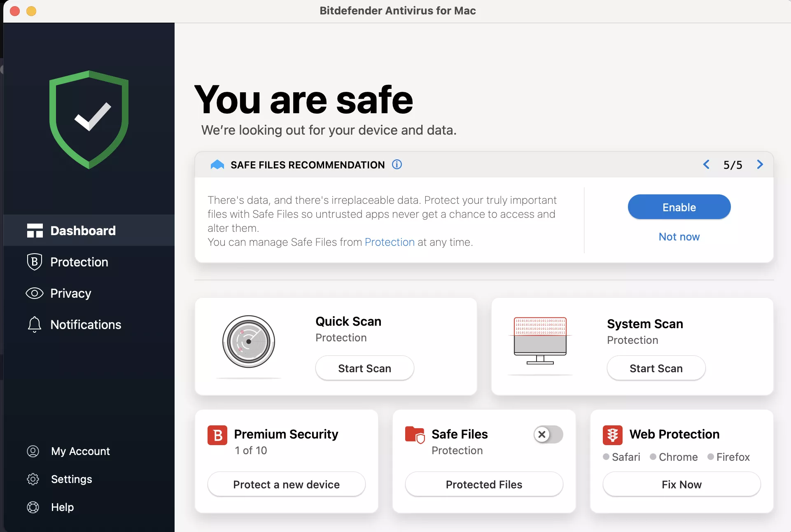Open the Protection section in sidebar
Screen dimensions: 791x532
click(79, 262)
